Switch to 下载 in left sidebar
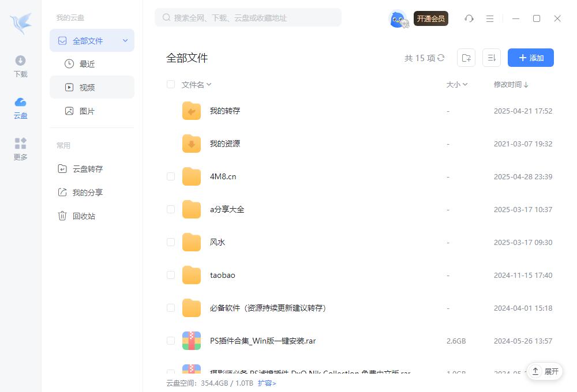The image size is (577, 392). click(20, 66)
